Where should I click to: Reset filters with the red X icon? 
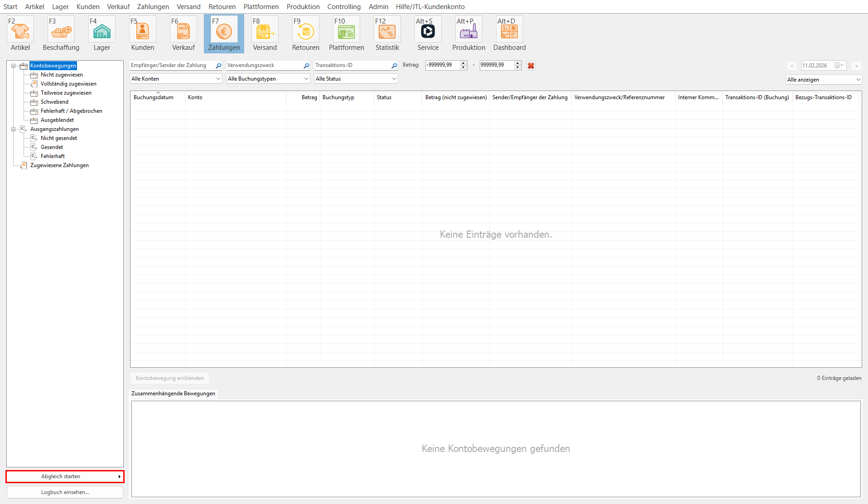coord(531,66)
